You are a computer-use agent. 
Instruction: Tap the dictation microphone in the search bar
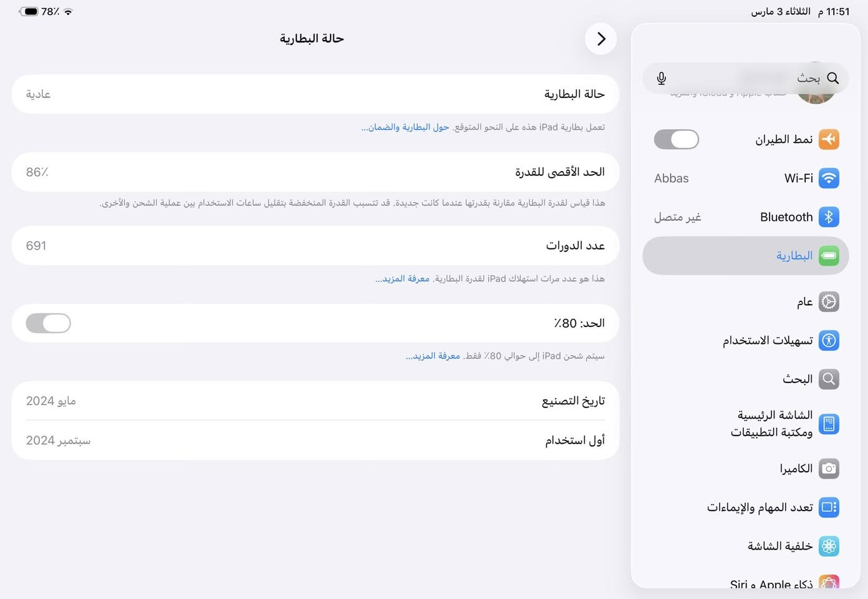click(661, 78)
